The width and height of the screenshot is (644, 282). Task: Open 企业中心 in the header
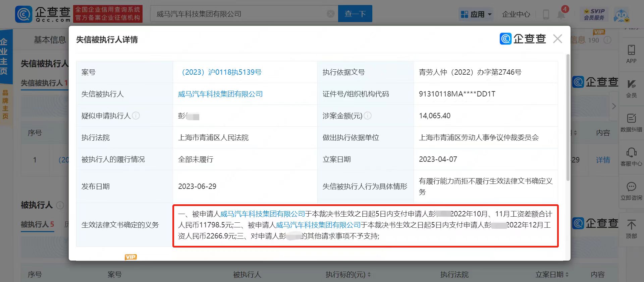pyautogui.click(x=516, y=14)
